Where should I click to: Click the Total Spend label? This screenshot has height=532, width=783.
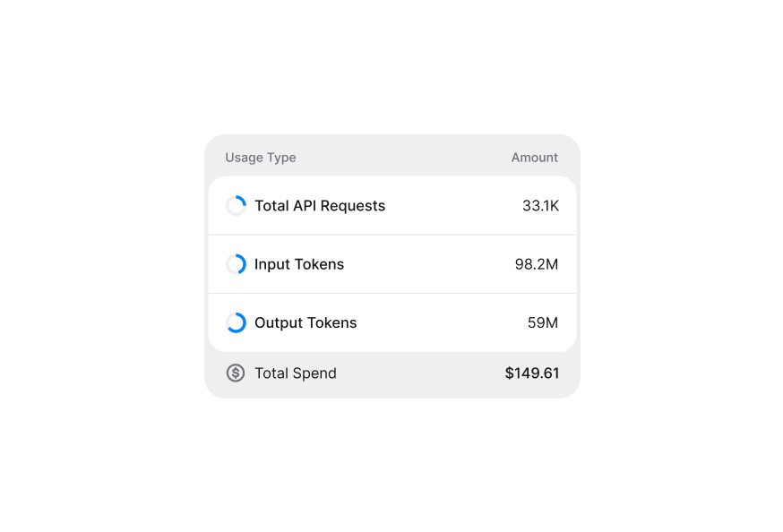(x=296, y=373)
